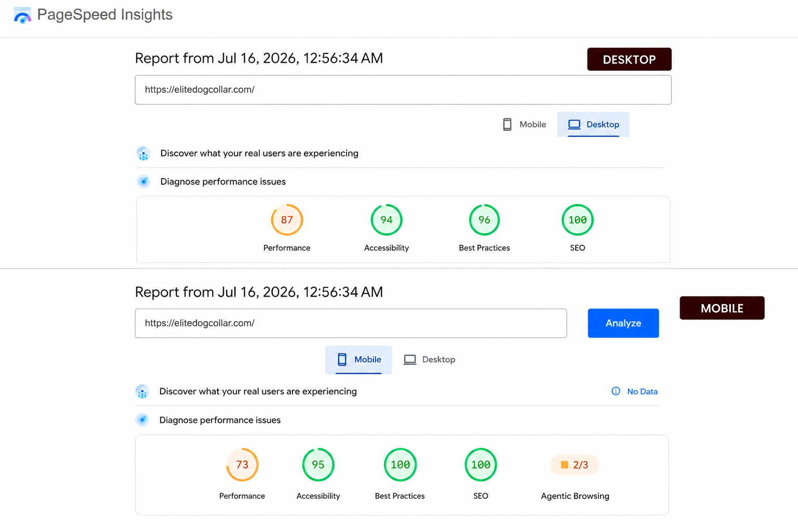The height and width of the screenshot is (532, 798).
Task: Select the Desktop tab in top report
Action: (x=593, y=125)
